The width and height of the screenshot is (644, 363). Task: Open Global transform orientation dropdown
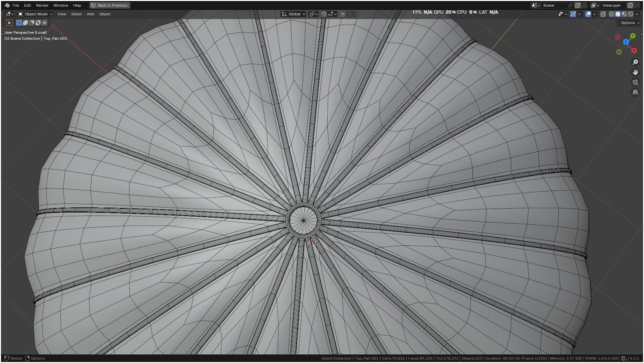[293, 14]
